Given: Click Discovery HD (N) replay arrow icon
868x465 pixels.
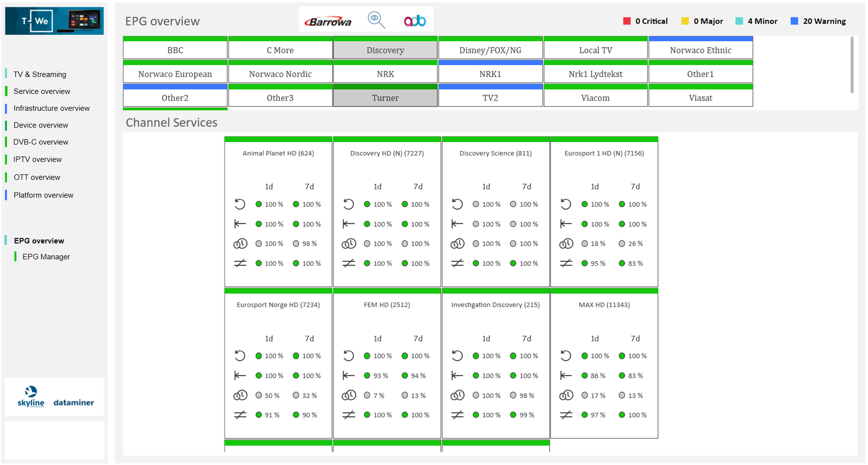Looking at the screenshot, I should (349, 204).
